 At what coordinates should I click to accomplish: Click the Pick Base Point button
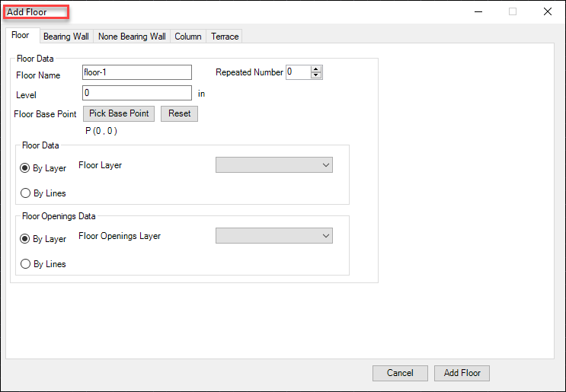tap(118, 113)
